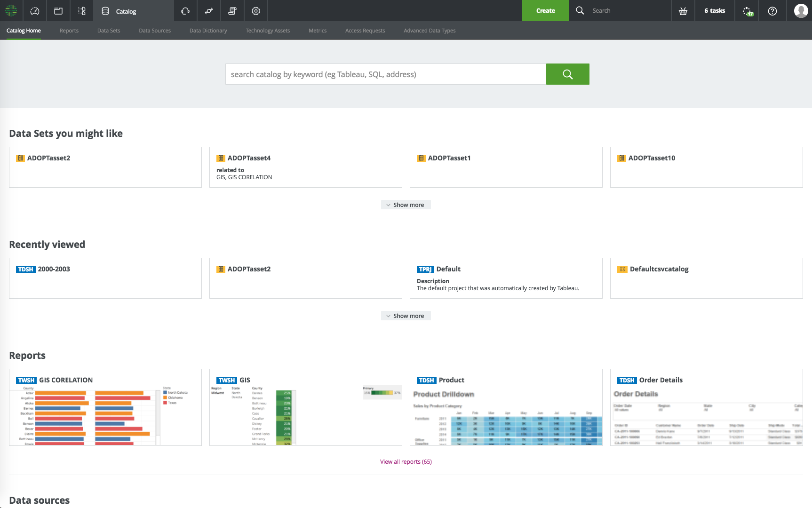Follow the View all reports (65) link
812x508 pixels.
(406, 462)
